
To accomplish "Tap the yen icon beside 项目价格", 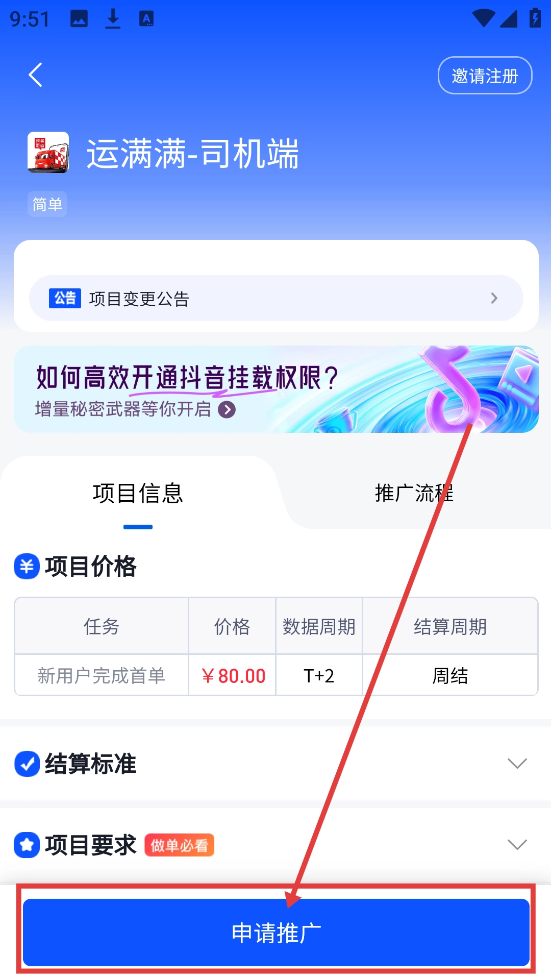I will pos(27,566).
